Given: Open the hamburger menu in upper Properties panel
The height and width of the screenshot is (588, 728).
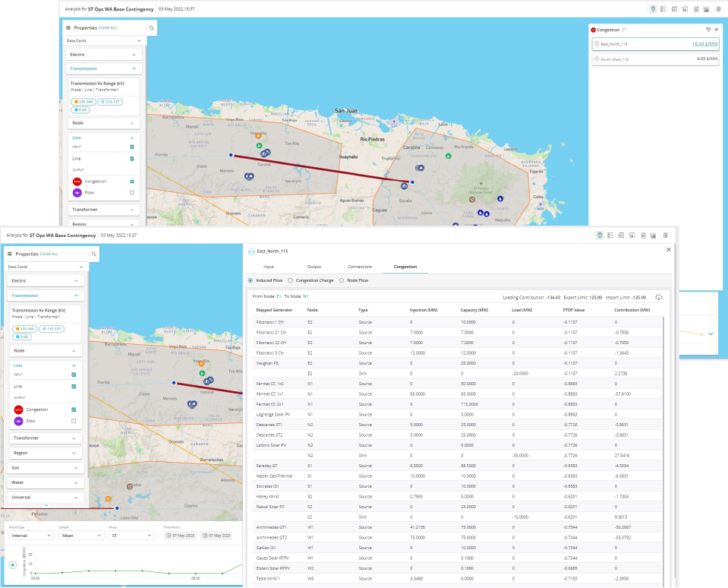Looking at the screenshot, I should (68, 27).
